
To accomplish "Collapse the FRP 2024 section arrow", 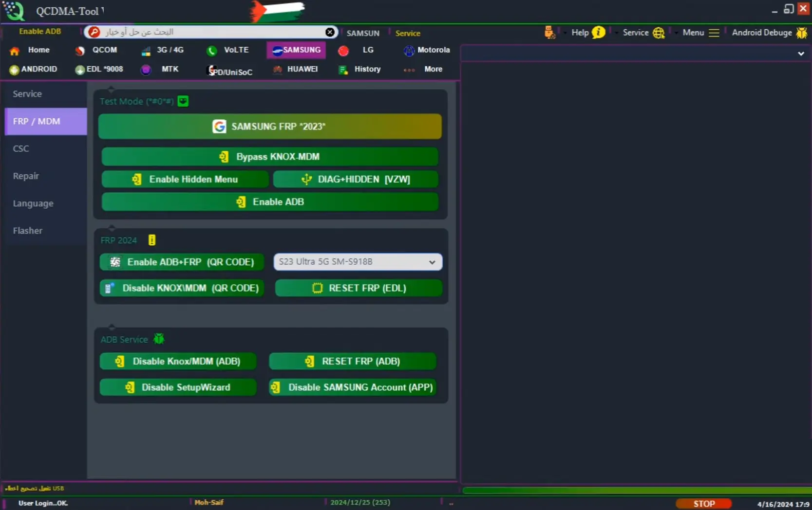I will 112,228.
